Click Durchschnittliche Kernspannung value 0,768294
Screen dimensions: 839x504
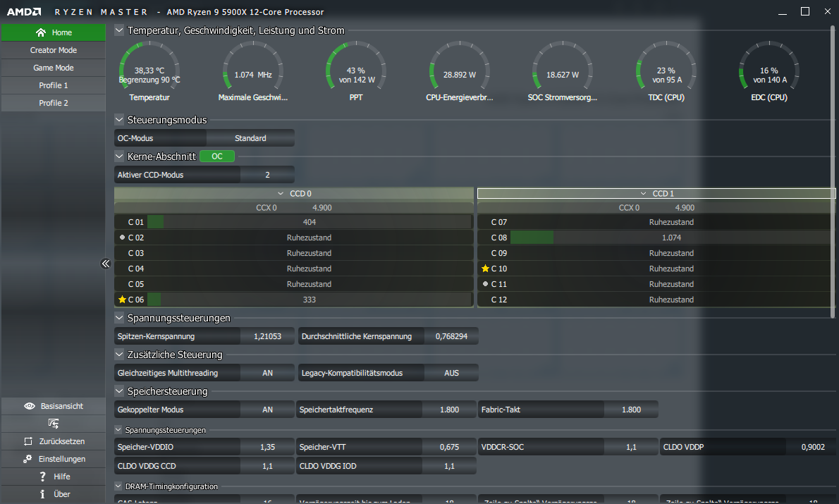451,336
